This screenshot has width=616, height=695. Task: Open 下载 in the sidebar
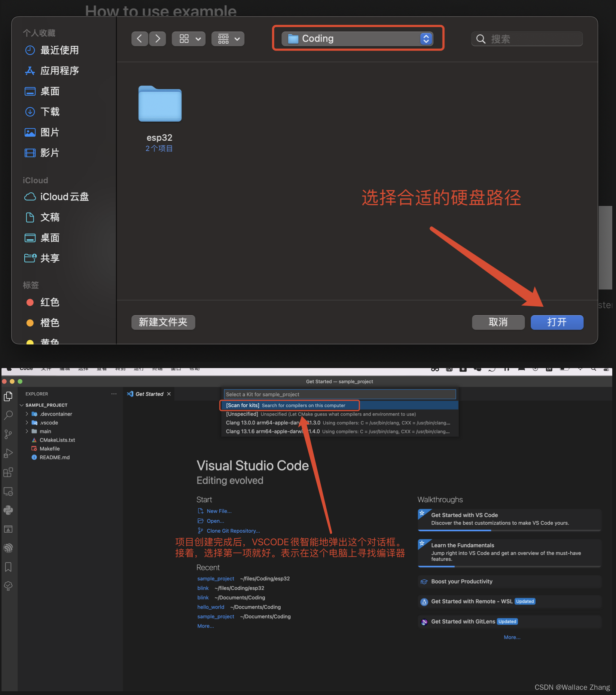click(42, 111)
